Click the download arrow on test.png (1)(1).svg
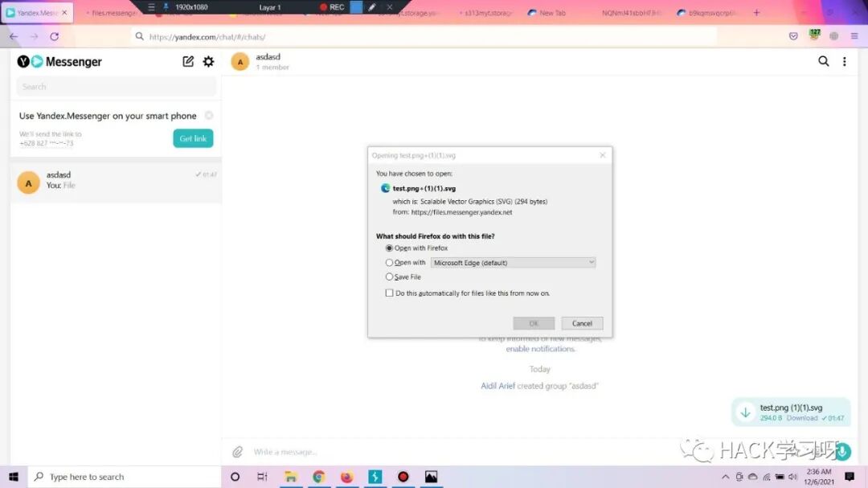The image size is (868, 488). click(x=746, y=412)
